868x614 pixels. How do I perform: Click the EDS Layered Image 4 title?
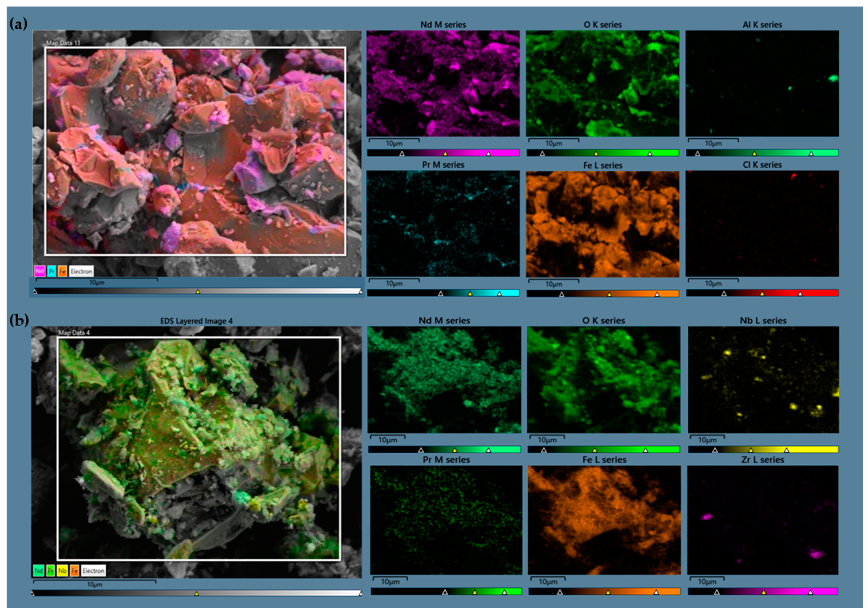196,321
